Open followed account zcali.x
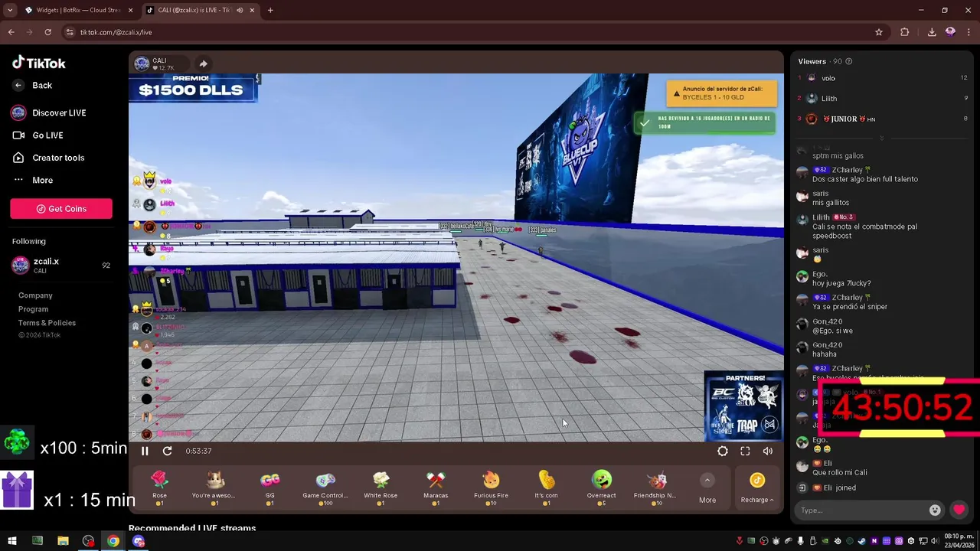980x551 pixels. tap(61, 266)
